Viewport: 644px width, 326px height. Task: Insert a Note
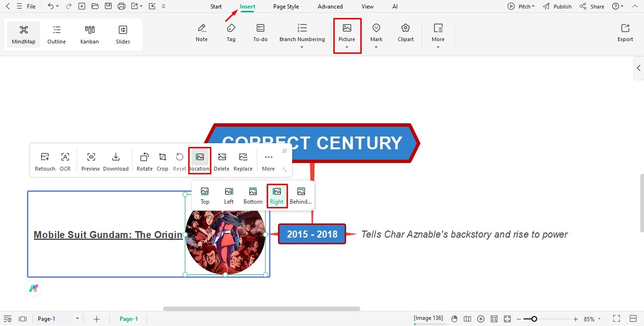tap(202, 33)
